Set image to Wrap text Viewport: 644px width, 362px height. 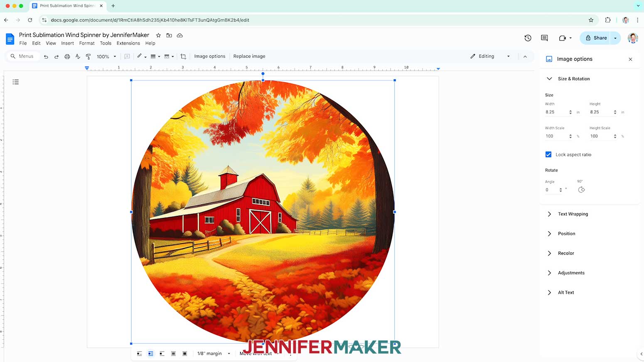pos(151,354)
